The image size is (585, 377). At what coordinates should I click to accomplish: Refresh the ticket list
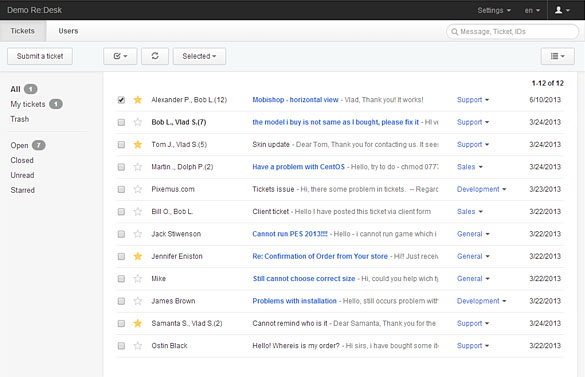click(155, 56)
